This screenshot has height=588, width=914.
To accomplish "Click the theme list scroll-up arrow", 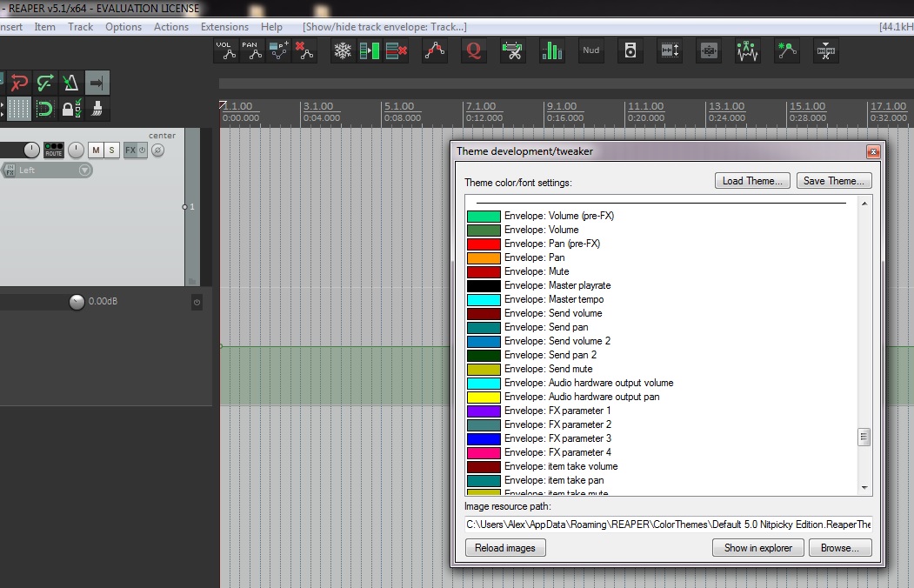I will click(x=864, y=204).
